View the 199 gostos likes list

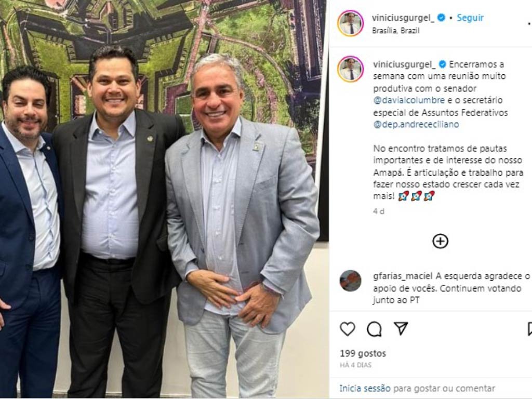[363, 353]
